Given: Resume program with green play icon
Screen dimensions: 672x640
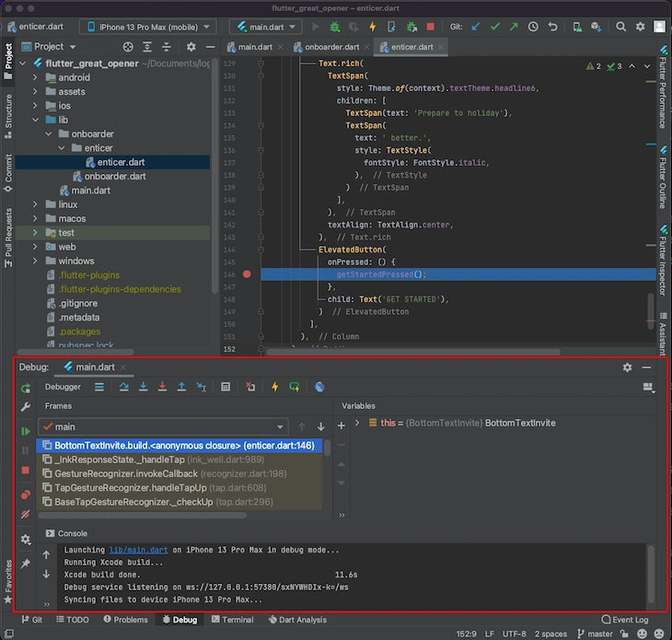Looking at the screenshot, I should (26, 431).
